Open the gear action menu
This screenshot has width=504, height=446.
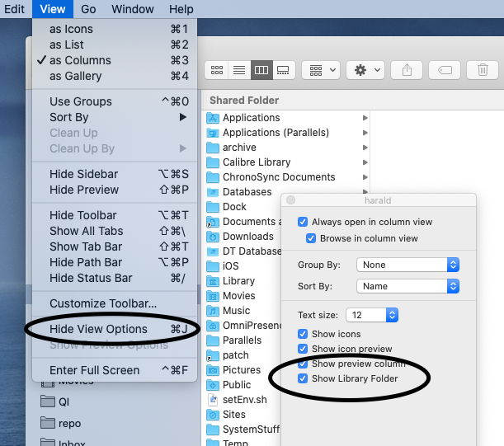click(x=365, y=70)
